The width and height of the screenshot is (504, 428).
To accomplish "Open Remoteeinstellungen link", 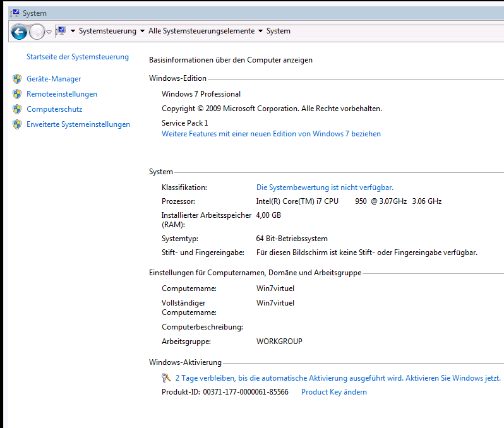I will tap(62, 94).
